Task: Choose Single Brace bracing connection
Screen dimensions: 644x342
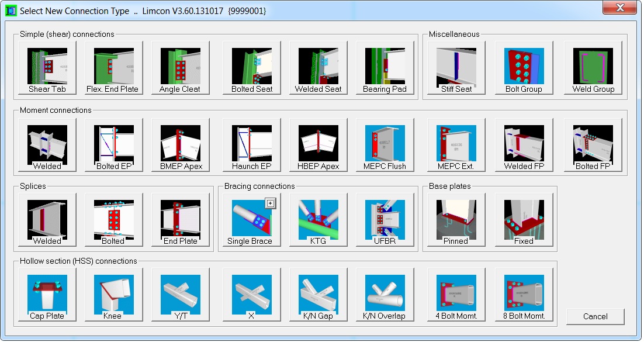Action: click(x=252, y=220)
